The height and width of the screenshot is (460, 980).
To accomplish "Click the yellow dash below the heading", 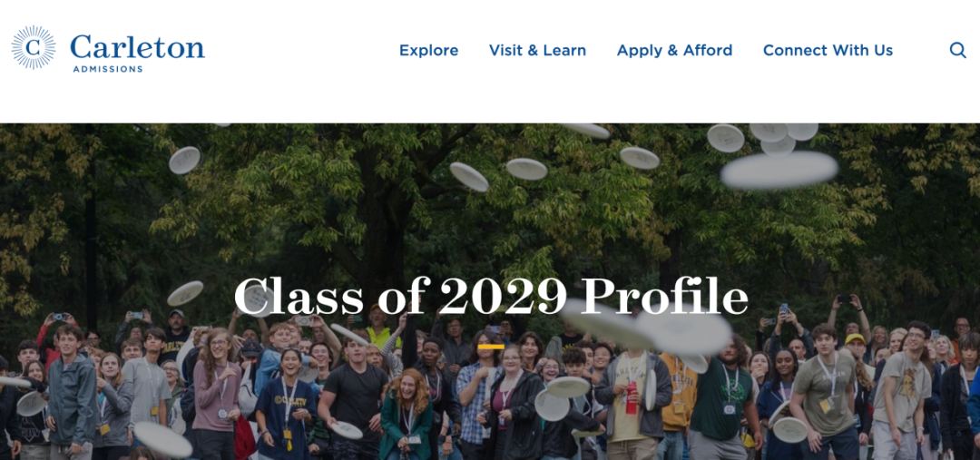I will (x=490, y=347).
